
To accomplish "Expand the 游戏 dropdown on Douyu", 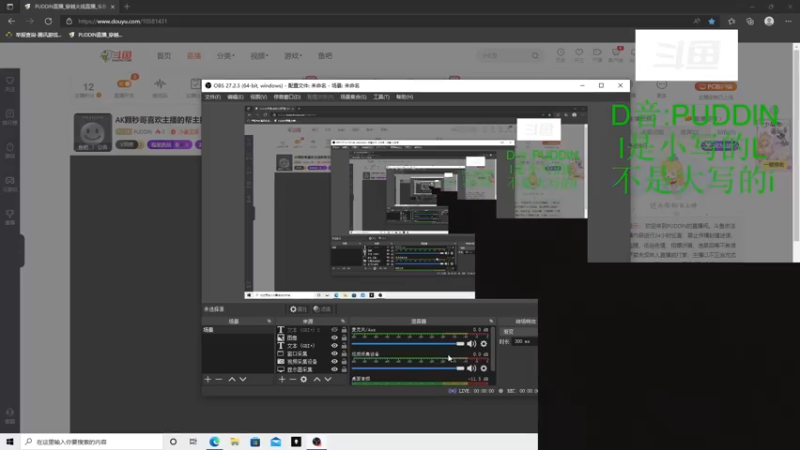I will point(293,56).
